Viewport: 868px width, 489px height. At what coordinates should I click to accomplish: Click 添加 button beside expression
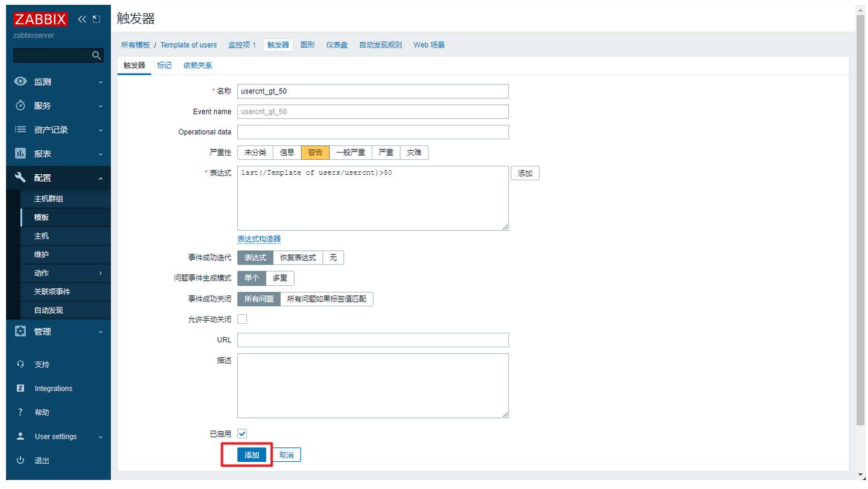pyautogui.click(x=525, y=173)
